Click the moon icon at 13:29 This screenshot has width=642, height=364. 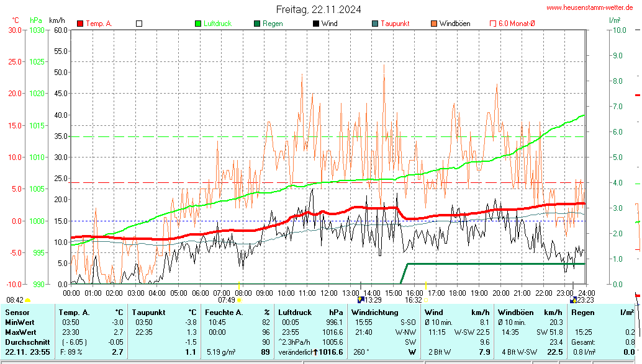pyautogui.click(x=361, y=300)
